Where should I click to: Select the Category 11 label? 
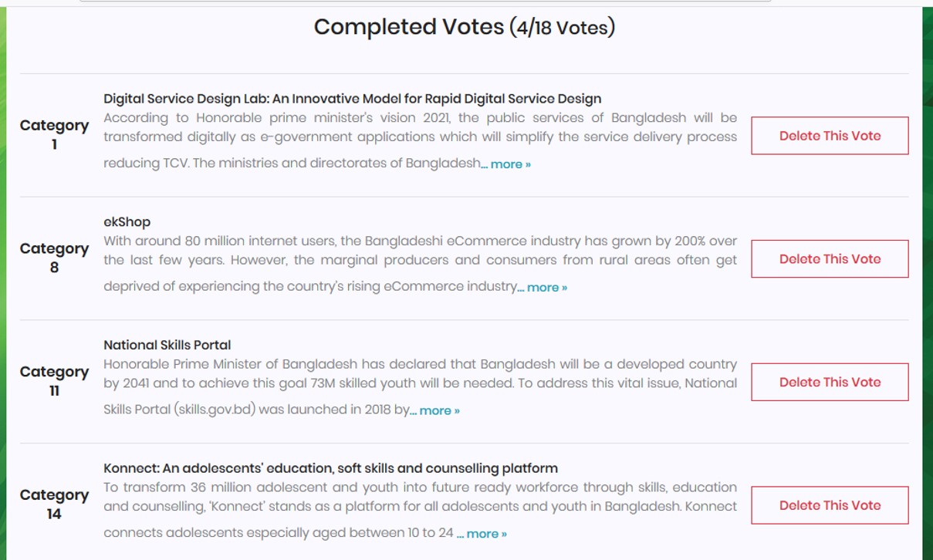pos(54,380)
